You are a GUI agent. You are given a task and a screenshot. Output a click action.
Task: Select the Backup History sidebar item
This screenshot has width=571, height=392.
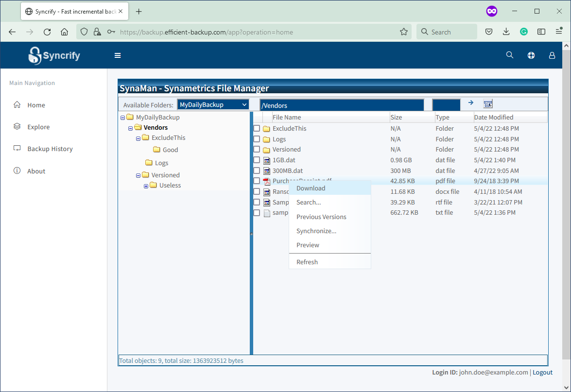pos(50,149)
